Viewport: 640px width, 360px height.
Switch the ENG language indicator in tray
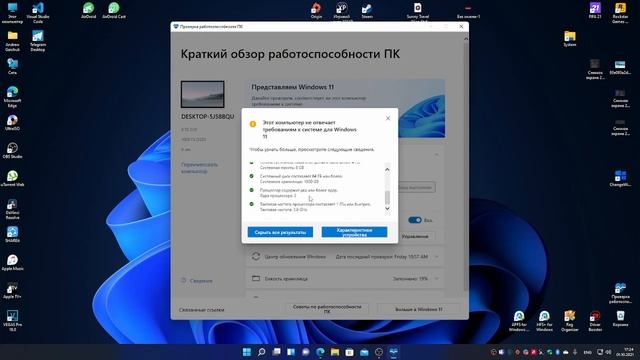pos(587,352)
